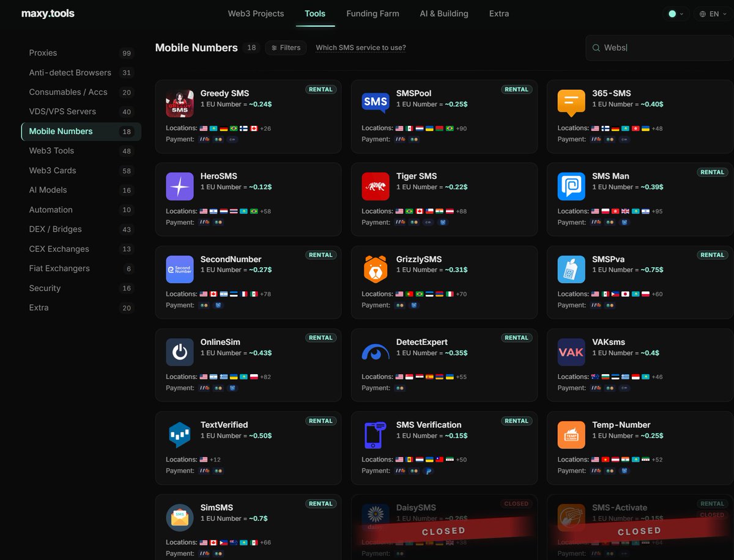This screenshot has width=734, height=560.
Task: Click the search magnifier icon
Action: tap(596, 48)
